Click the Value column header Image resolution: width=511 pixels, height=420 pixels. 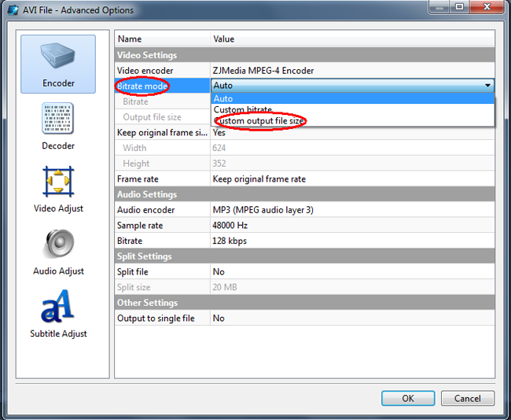pos(353,39)
